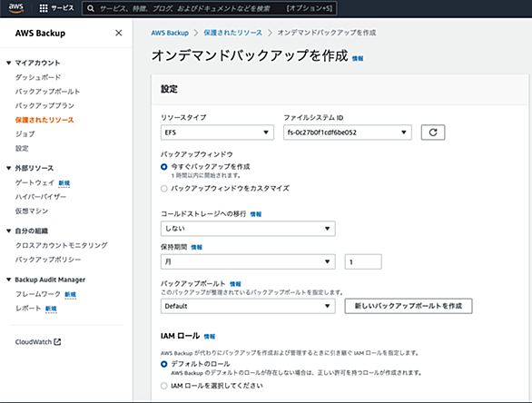
Task: Open バックアップポリシー in sidebar
Action: [x=48, y=260]
